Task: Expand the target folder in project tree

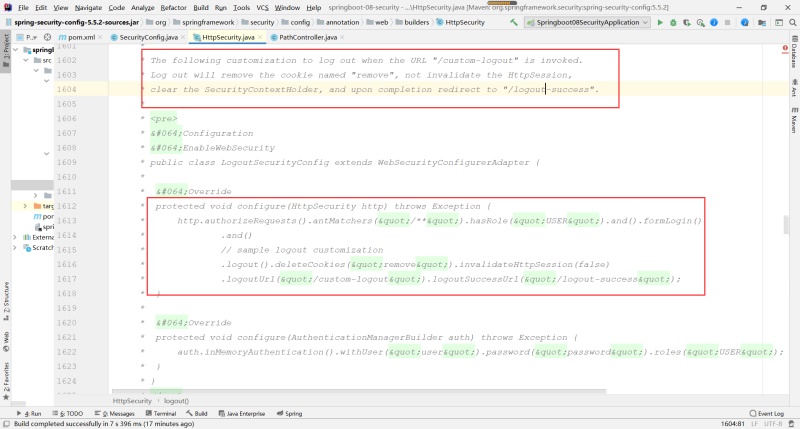Action: (25, 206)
